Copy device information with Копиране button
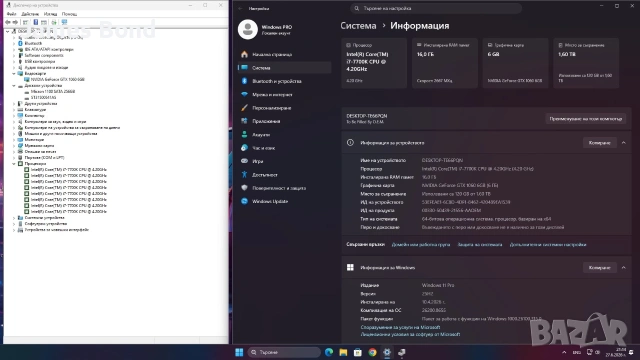Image resolution: width=640 pixels, height=360 pixels. coord(600,143)
